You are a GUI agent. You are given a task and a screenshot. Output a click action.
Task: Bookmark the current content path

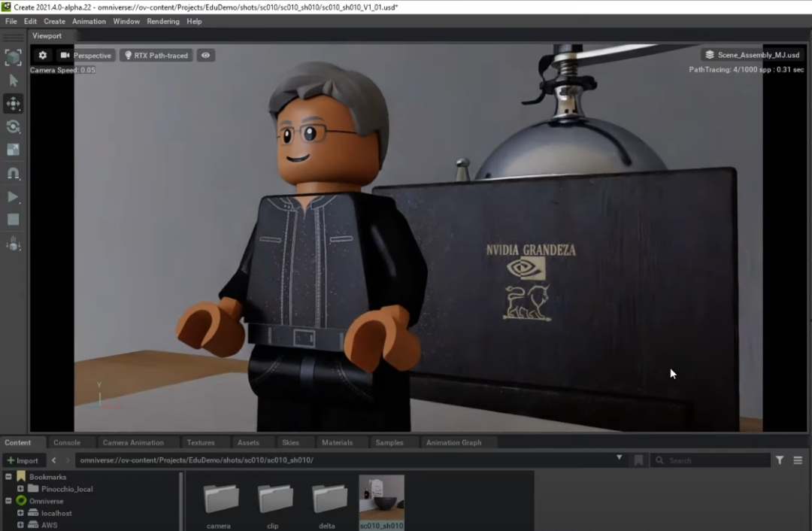coord(638,460)
